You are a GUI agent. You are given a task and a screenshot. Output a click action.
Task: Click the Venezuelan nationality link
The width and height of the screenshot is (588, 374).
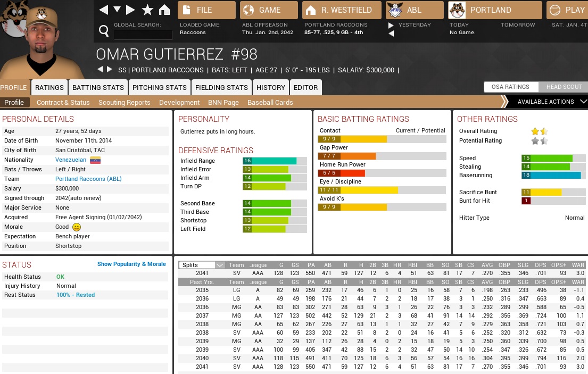(71, 160)
